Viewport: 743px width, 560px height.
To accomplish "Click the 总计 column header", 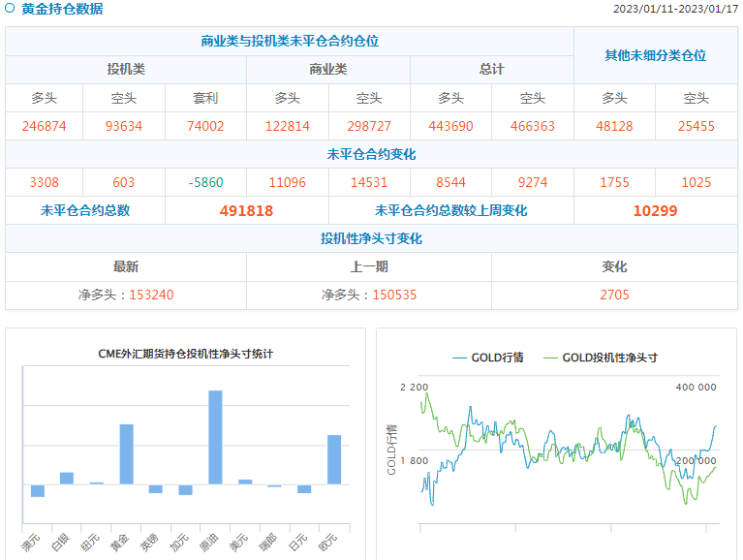I will 492,70.
